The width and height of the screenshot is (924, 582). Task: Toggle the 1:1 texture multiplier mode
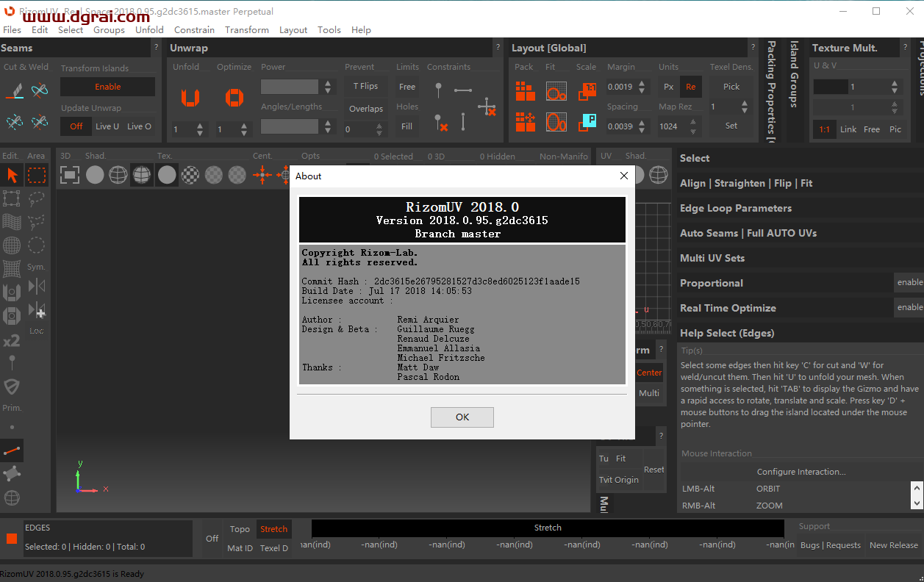point(825,129)
